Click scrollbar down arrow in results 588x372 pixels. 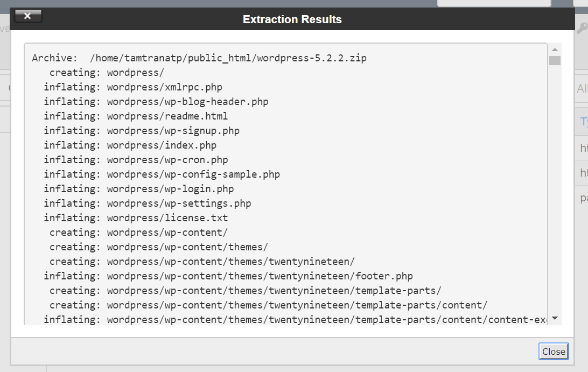(x=555, y=318)
